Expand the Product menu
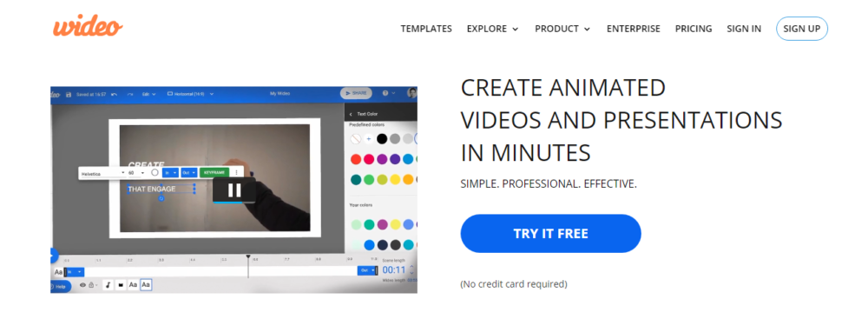Viewport: 868px width, 326px height. pyautogui.click(x=562, y=29)
